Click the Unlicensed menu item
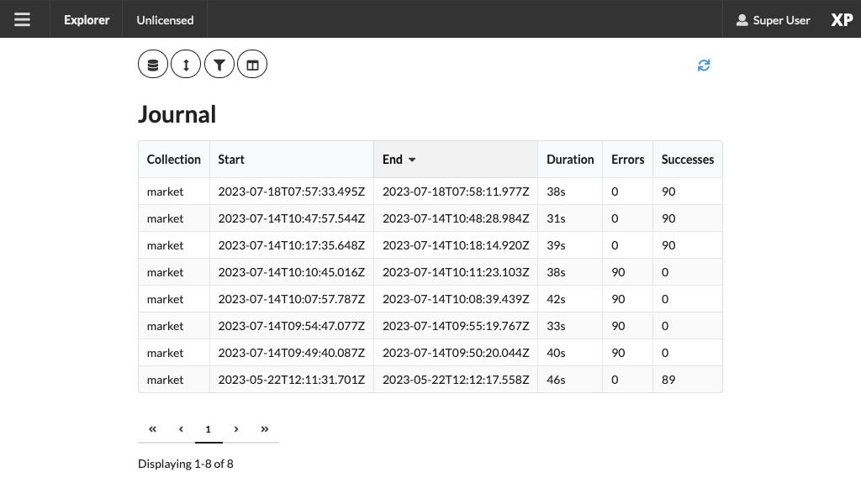Screen dimensions: 861x504 coord(165,20)
